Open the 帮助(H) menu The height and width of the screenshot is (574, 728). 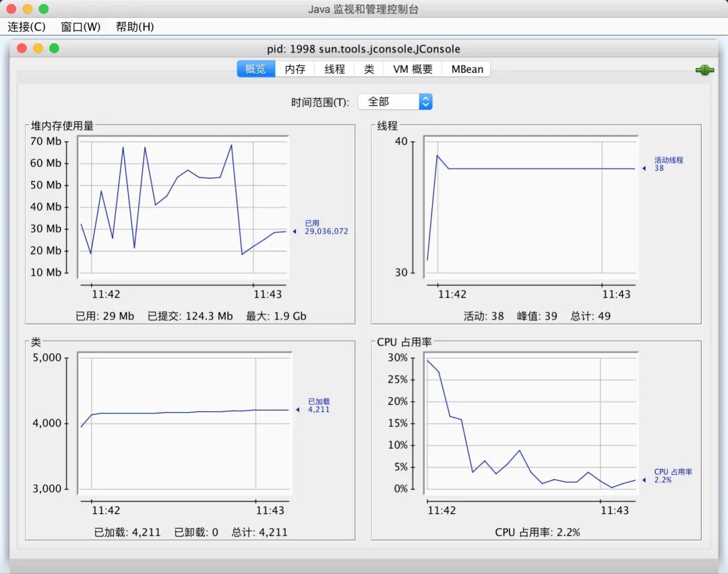[x=135, y=26]
